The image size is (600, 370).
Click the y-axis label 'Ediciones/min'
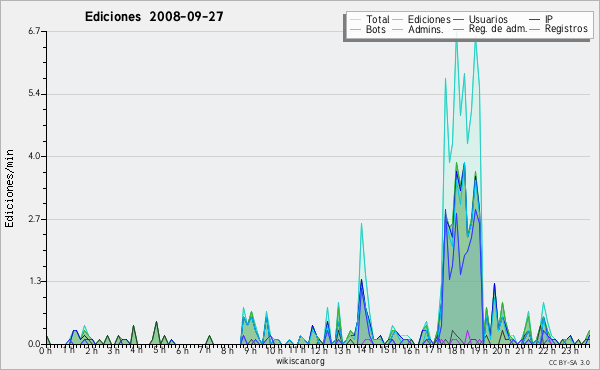coord(9,188)
